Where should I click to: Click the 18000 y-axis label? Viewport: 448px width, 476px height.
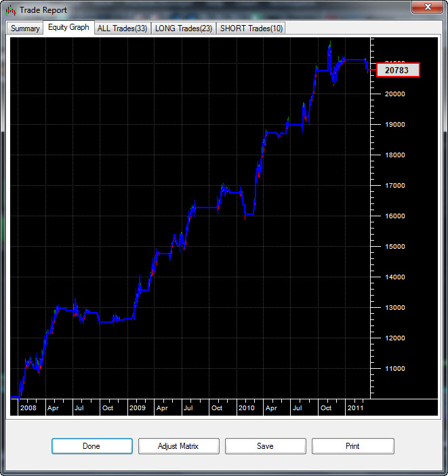[x=394, y=155]
